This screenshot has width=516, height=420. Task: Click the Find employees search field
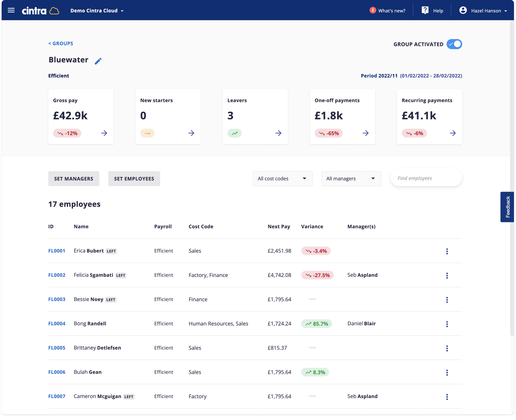426,178
